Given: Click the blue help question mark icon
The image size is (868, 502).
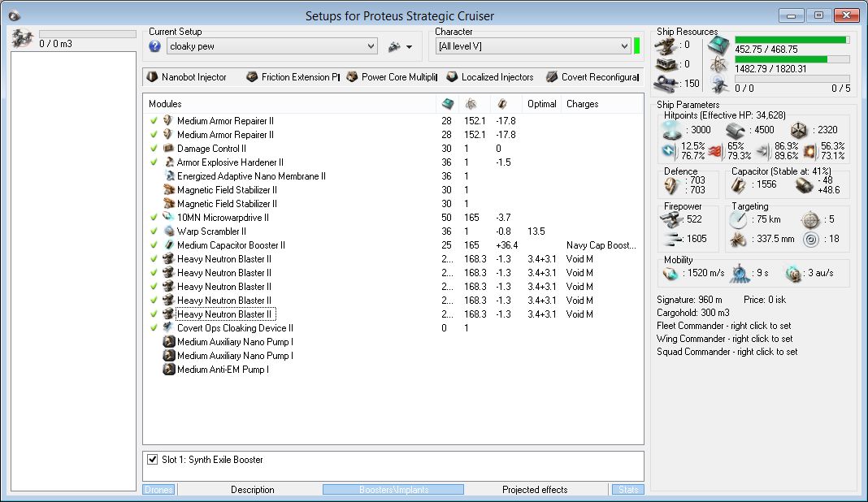Looking at the screenshot, I should [x=155, y=46].
